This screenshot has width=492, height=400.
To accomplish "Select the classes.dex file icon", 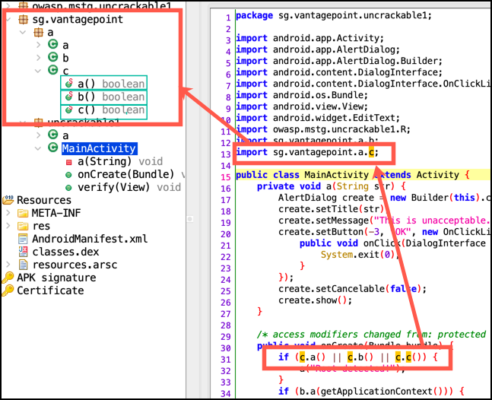I will (x=23, y=251).
